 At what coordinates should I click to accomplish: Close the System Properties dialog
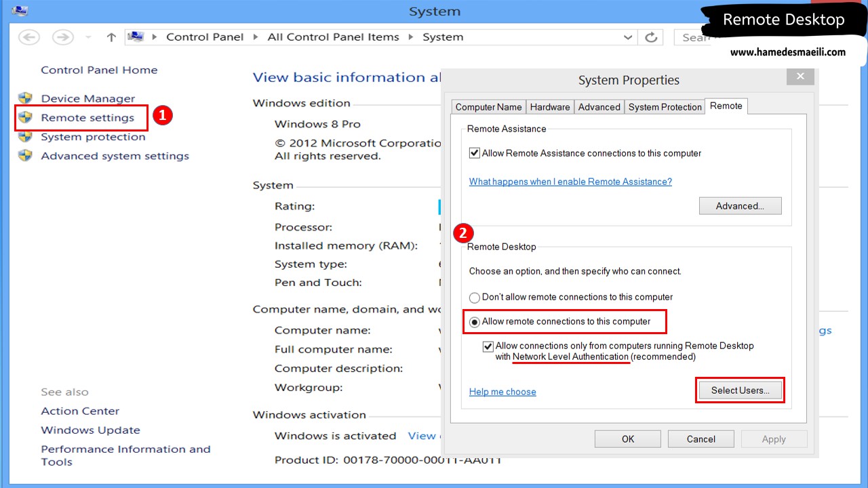pos(800,76)
